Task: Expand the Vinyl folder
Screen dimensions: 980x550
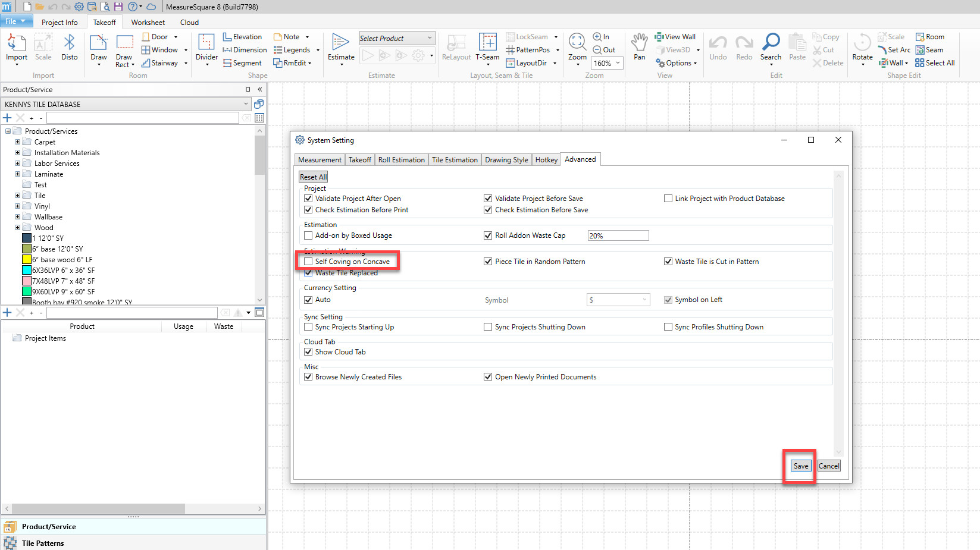Action: (x=17, y=206)
